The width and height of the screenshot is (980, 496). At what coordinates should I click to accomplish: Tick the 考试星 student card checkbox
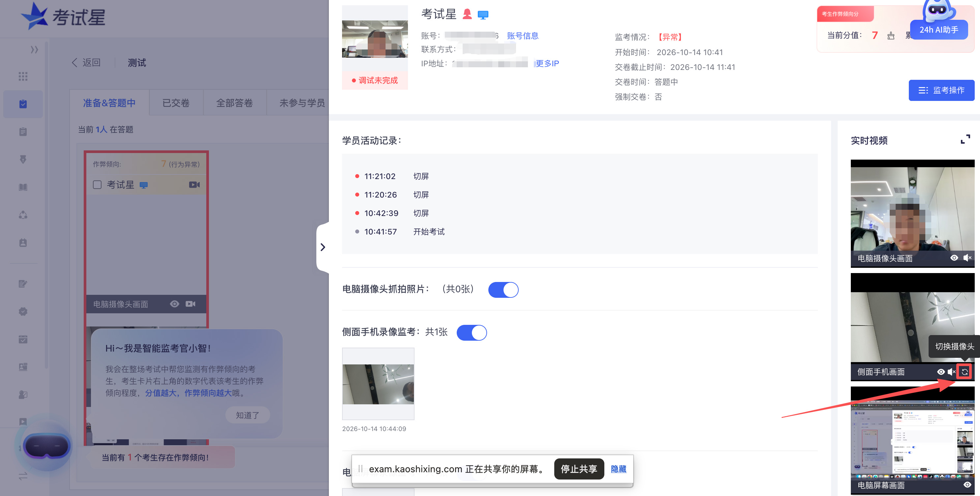98,185
